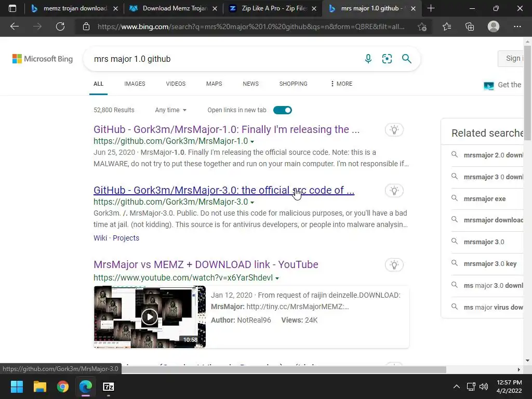Image resolution: width=532 pixels, height=399 pixels.
Task: Click lightbulb icon beside MrsMajor-3.0 result
Action: (x=394, y=190)
